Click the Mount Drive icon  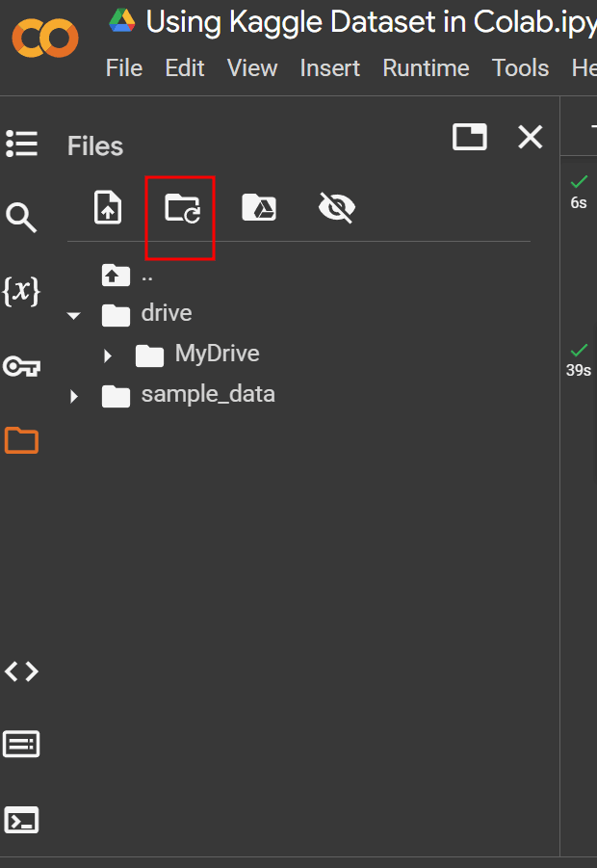point(259,207)
